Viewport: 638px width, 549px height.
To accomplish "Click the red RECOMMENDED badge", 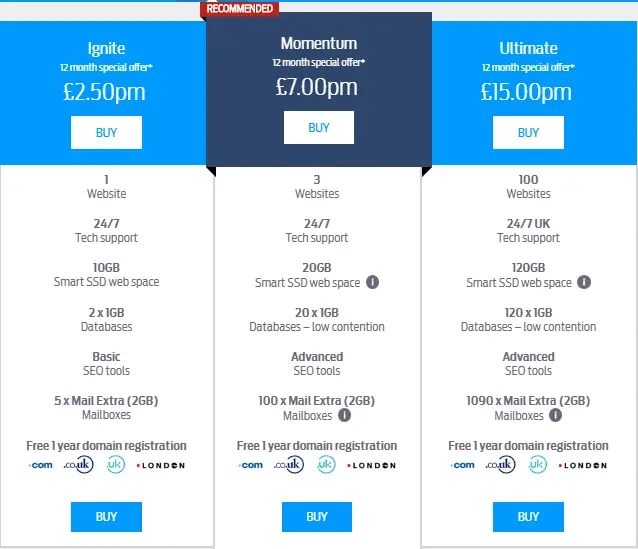I will pyautogui.click(x=239, y=9).
